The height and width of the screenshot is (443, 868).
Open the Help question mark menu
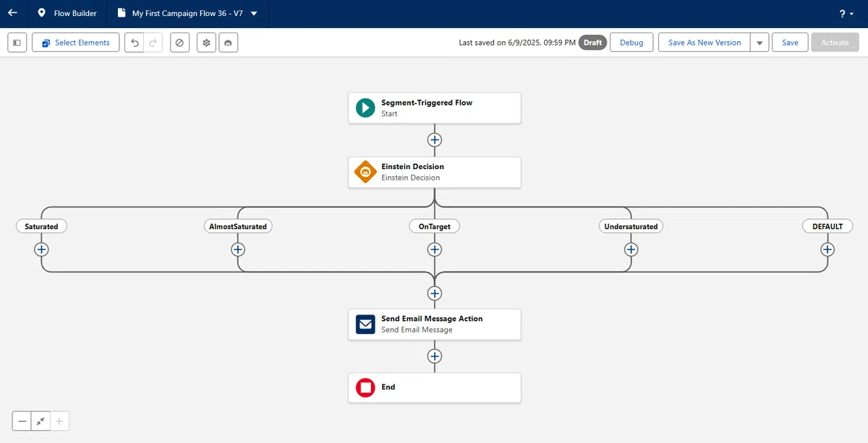[x=846, y=14]
